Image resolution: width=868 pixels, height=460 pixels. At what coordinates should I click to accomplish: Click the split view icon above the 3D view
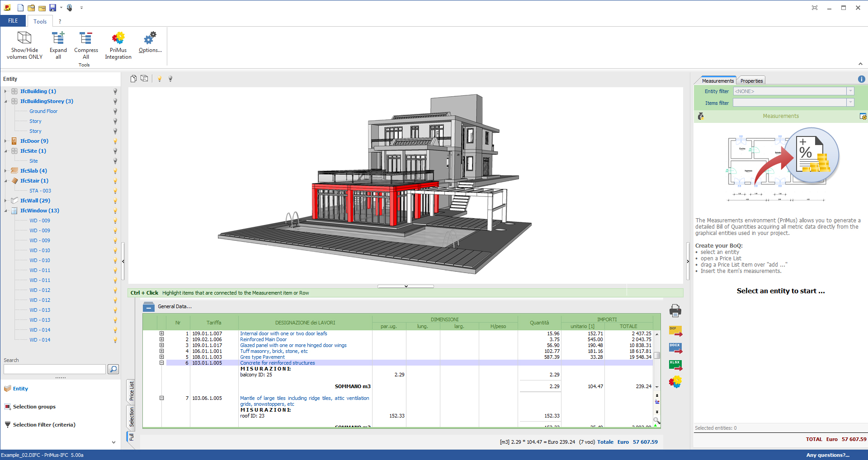click(x=144, y=79)
